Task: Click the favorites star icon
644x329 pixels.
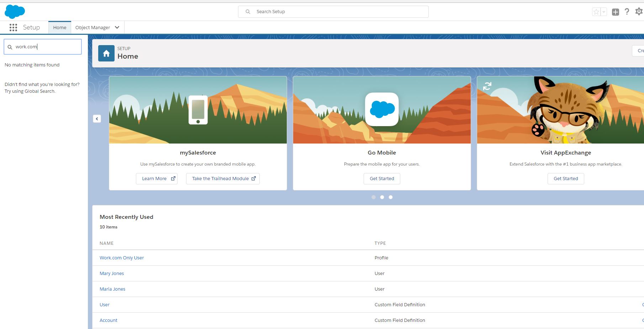Action: 596,12
